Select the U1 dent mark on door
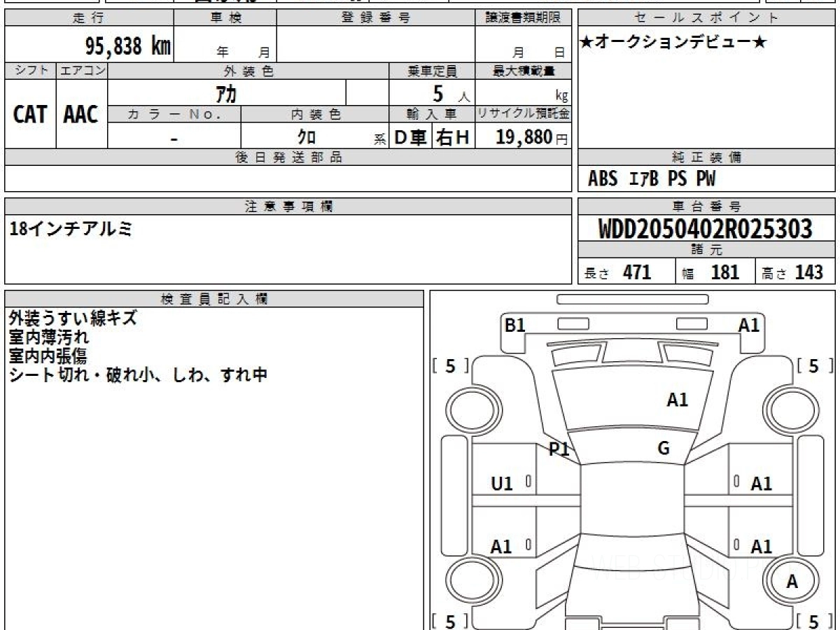This screenshot has width=840, height=630. (x=502, y=483)
